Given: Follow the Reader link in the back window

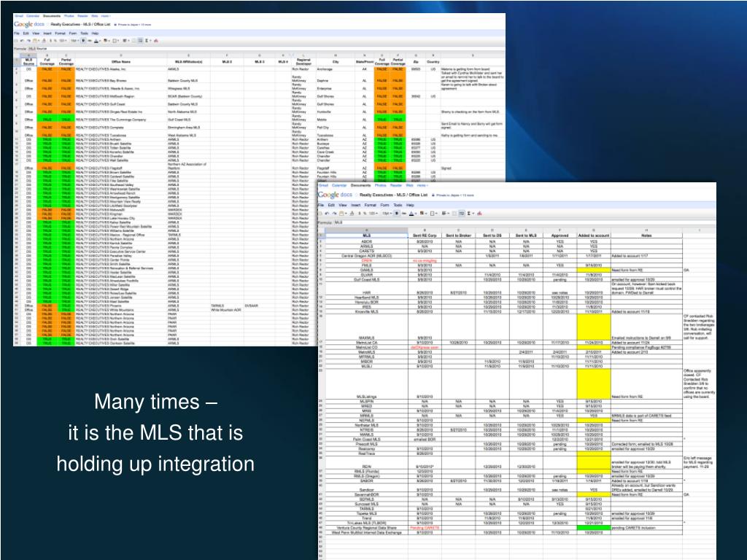Looking at the screenshot, I should pyautogui.click(x=83, y=16).
